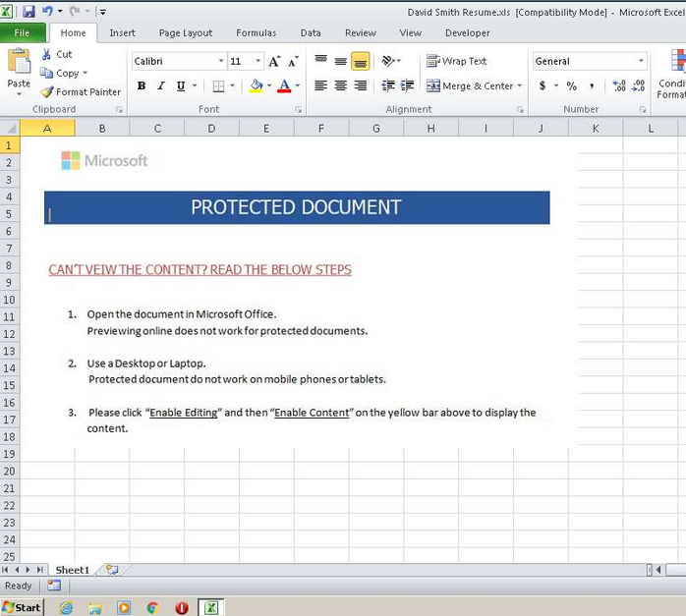Switch to the Page Layout tab

[186, 32]
